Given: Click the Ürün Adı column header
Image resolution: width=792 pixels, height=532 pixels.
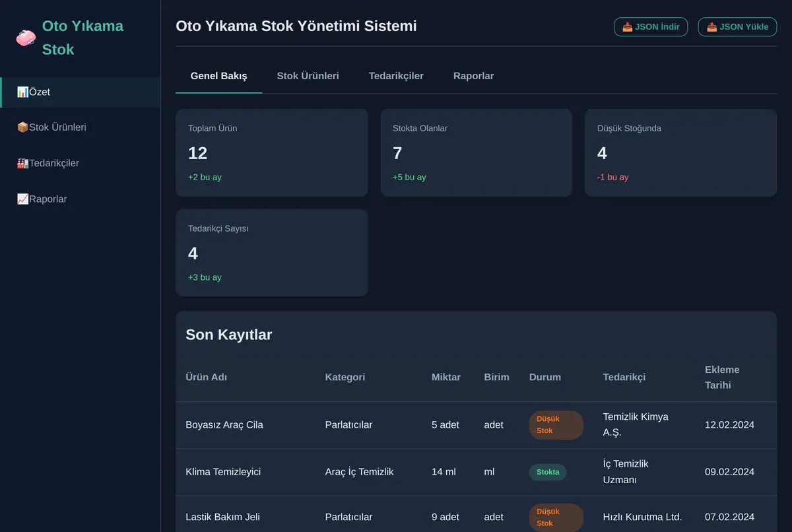Looking at the screenshot, I should pyautogui.click(x=206, y=378).
